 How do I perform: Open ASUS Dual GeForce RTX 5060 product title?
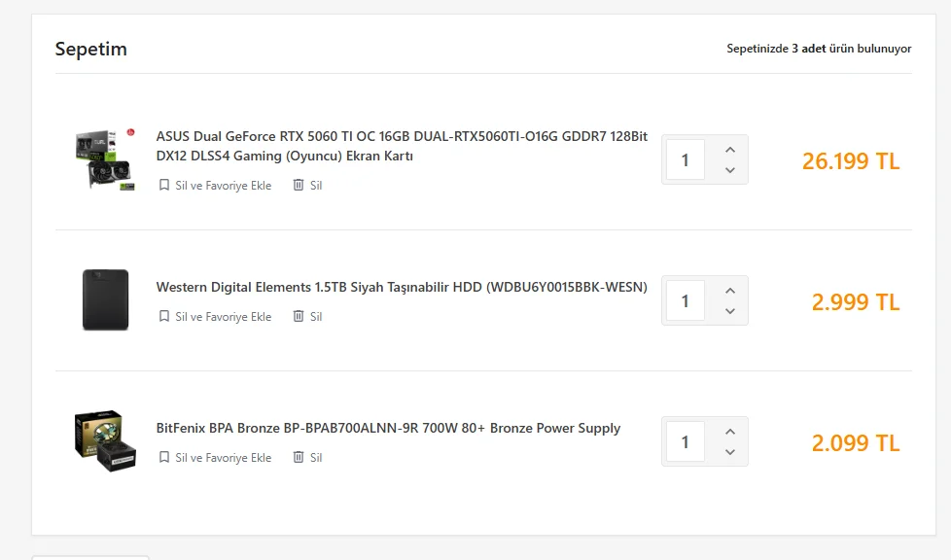[x=402, y=146]
